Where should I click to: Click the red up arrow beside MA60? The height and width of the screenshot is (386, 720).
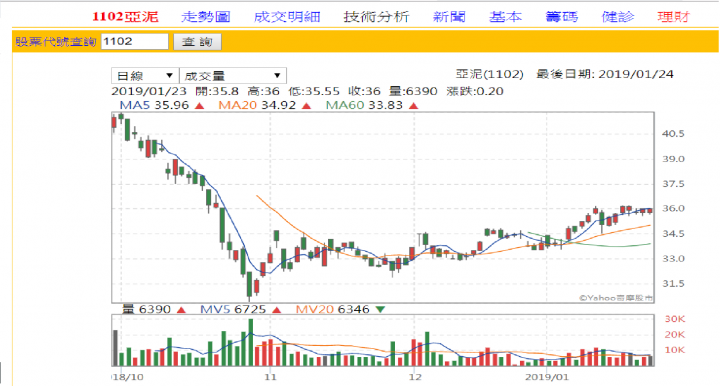(413, 106)
